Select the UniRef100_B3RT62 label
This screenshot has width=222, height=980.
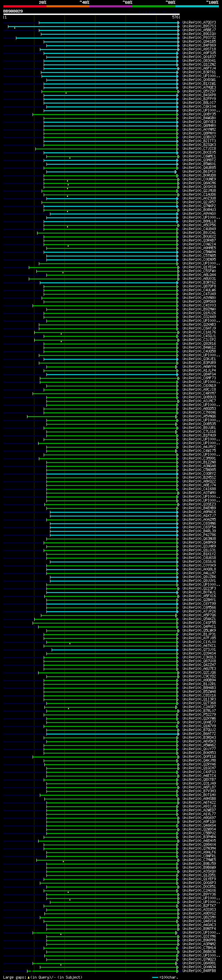pos(199,283)
